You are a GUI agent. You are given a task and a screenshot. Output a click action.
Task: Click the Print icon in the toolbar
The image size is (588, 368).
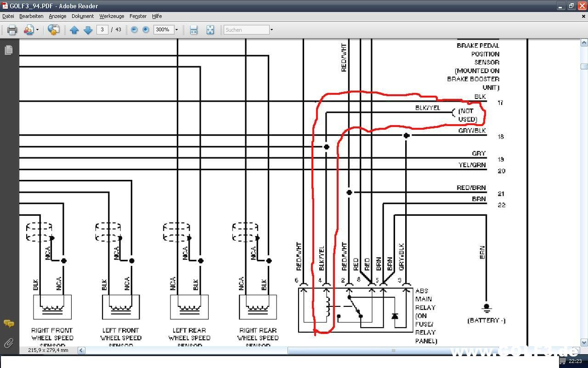[12, 30]
